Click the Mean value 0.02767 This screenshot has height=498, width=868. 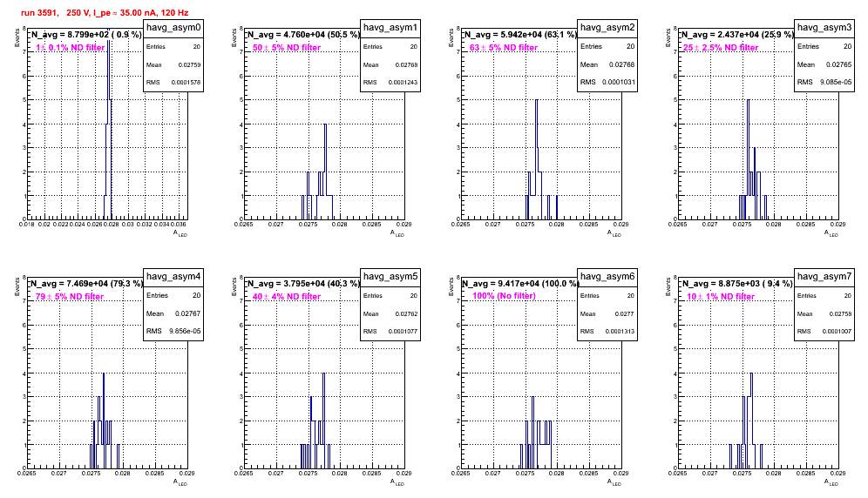[x=187, y=313]
